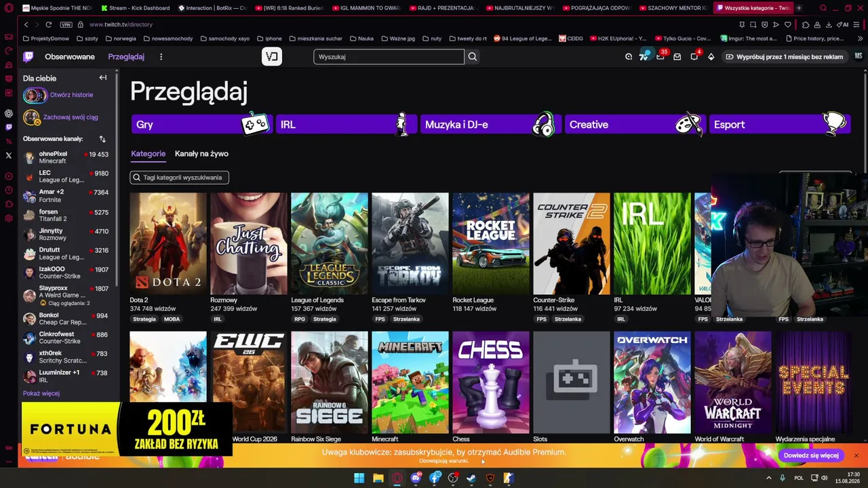Open ChatGPT icon in the Opera sidebar
The height and width of the screenshot is (488, 868).
9,113
